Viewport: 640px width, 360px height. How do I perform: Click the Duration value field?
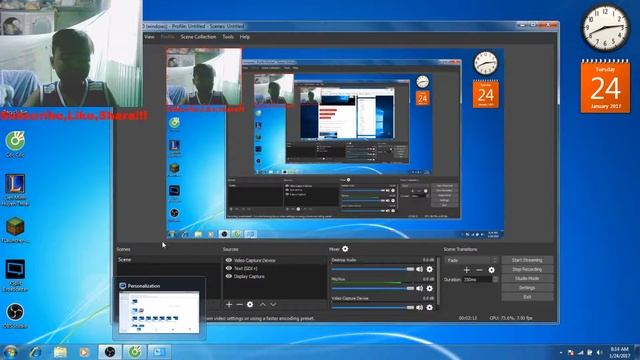point(478,280)
